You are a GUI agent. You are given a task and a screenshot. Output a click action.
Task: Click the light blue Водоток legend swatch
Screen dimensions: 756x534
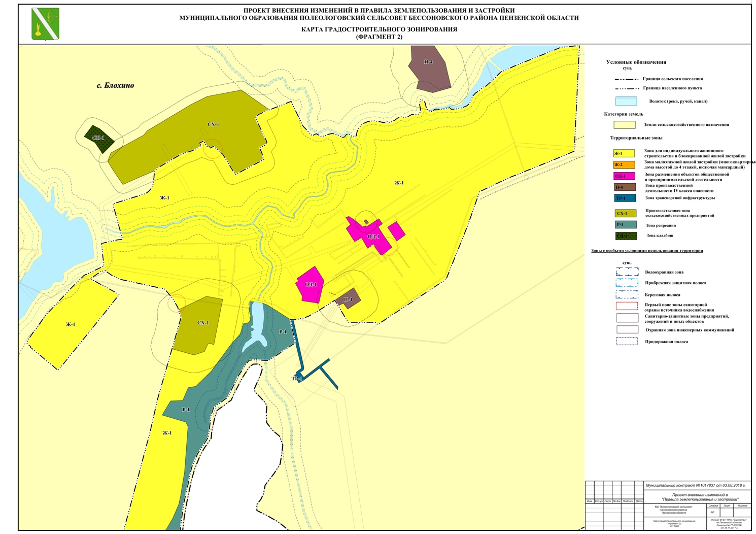(x=626, y=101)
